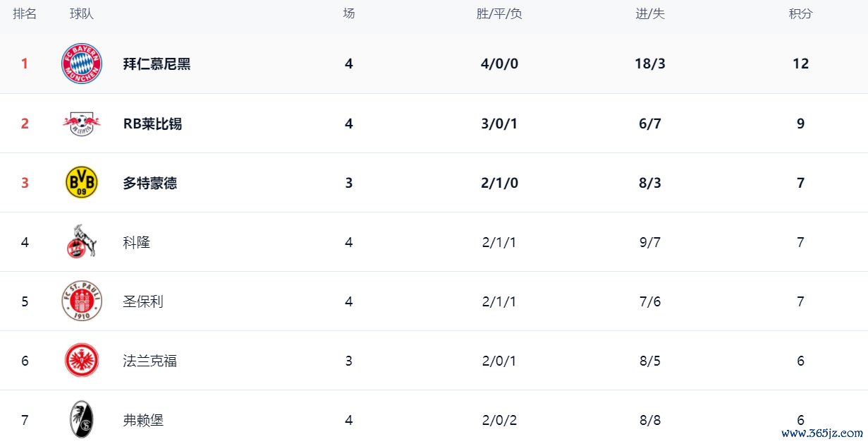Click the www.365jz.com watermark link
The image size is (868, 444).
click(821, 433)
